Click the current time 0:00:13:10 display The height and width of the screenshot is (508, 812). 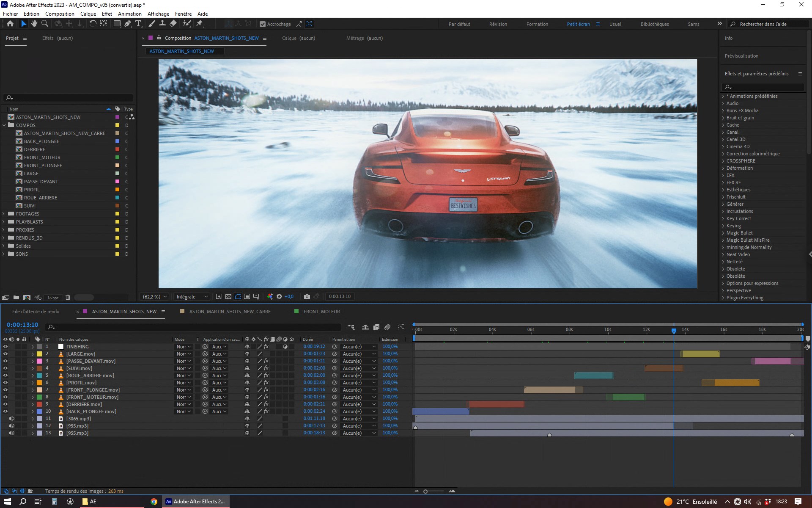point(22,325)
